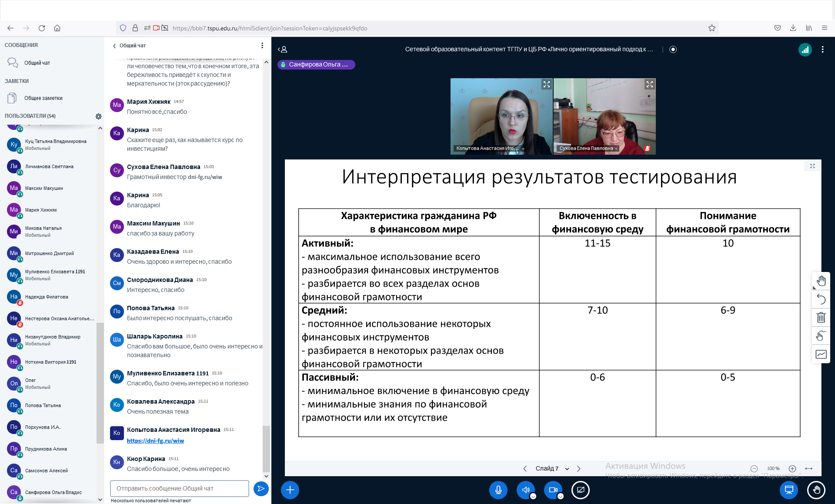Screen dimensions: 835x504
Task: Go back with the browser back arrow
Action: (10, 28)
